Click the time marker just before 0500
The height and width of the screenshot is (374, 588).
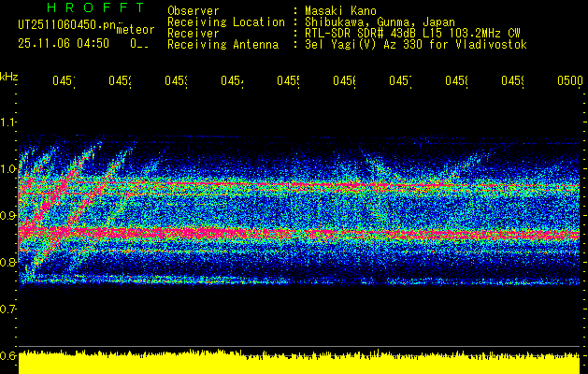pyautogui.click(x=512, y=80)
